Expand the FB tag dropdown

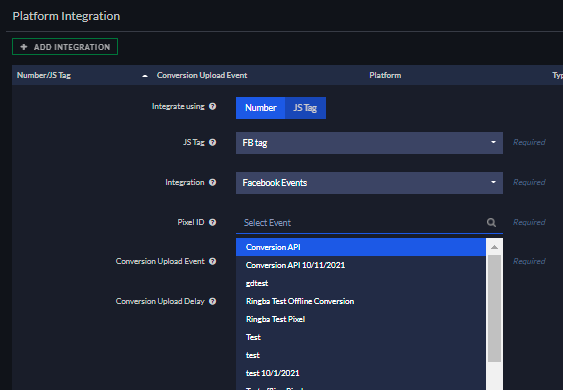[x=369, y=143]
